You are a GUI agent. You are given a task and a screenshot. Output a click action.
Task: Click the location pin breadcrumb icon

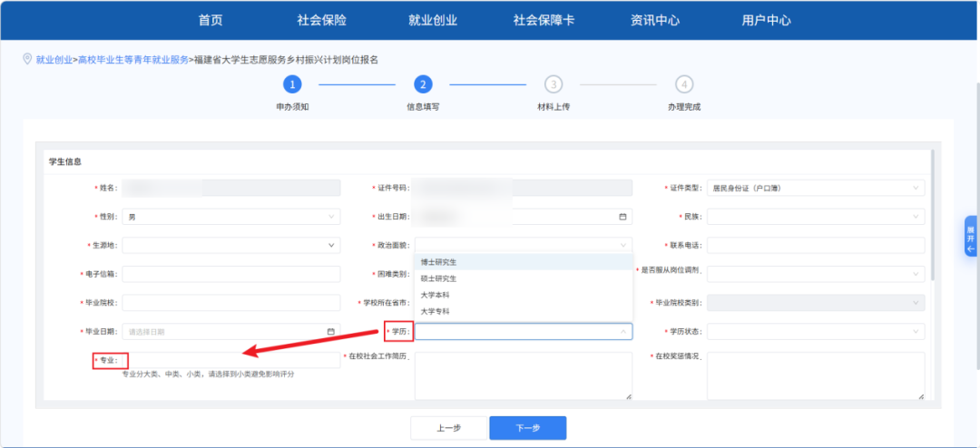[x=27, y=59]
